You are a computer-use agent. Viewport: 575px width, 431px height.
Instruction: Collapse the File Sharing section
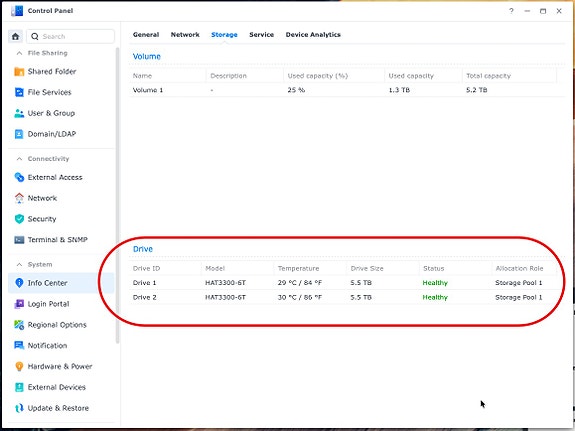19,53
